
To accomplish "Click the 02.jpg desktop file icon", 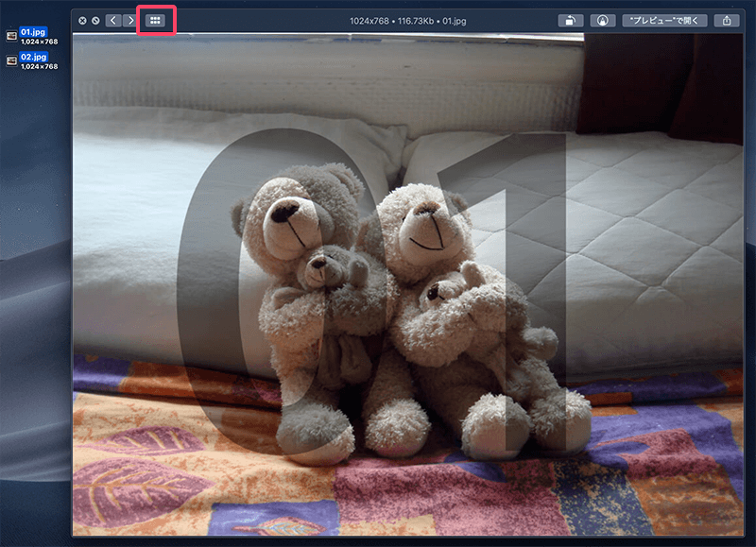I will [11, 60].
